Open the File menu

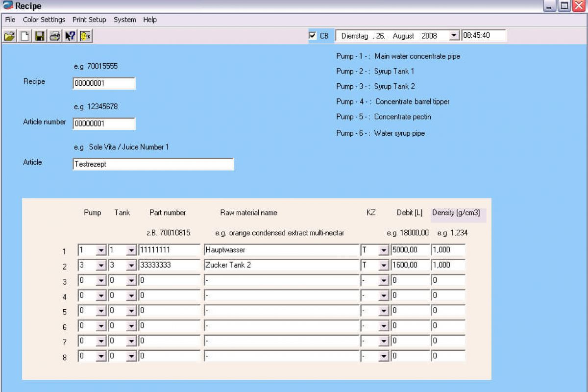pyautogui.click(x=10, y=20)
